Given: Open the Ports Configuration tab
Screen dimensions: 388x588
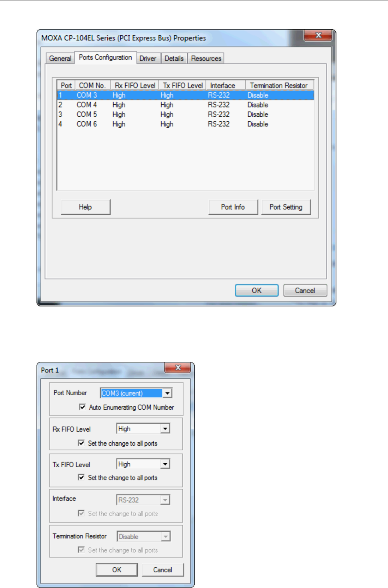Looking at the screenshot, I should point(106,57).
